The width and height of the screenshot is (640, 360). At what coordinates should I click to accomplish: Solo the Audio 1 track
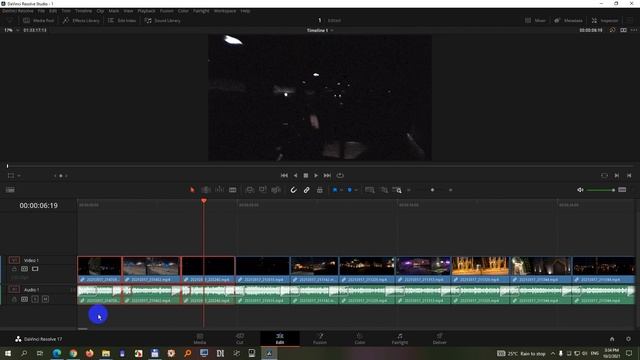(35, 299)
